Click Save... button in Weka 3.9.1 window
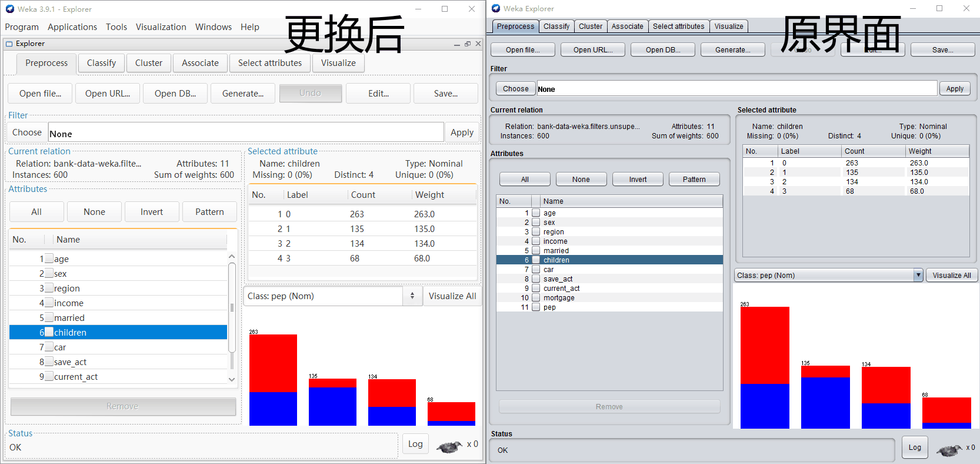The width and height of the screenshot is (980, 464). pyautogui.click(x=446, y=94)
